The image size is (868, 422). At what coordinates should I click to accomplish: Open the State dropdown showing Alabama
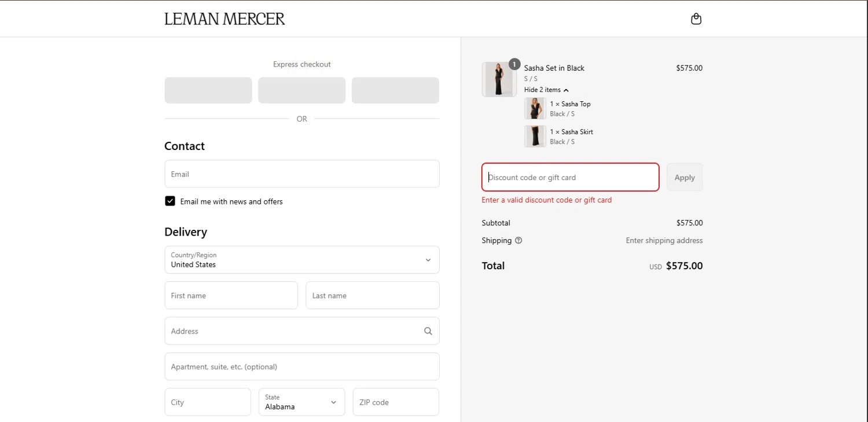(x=302, y=402)
